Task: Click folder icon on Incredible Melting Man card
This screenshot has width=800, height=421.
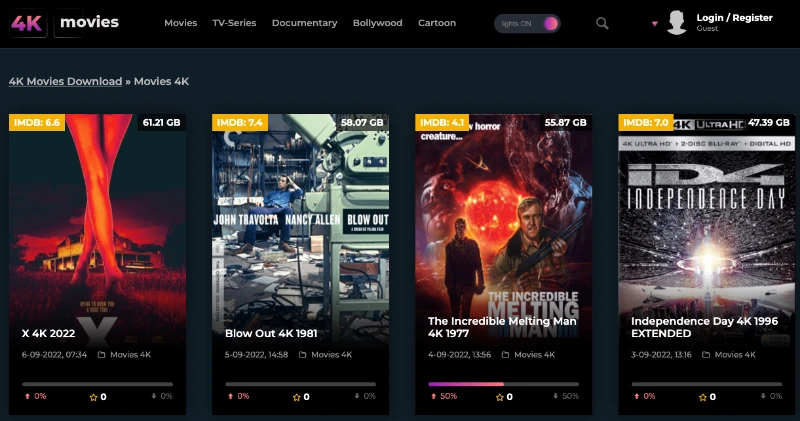Action: point(505,355)
